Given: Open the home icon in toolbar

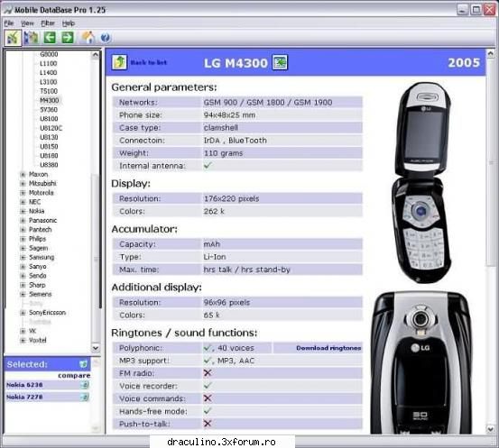Looking at the screenshot, I should [x=88, y=38].
